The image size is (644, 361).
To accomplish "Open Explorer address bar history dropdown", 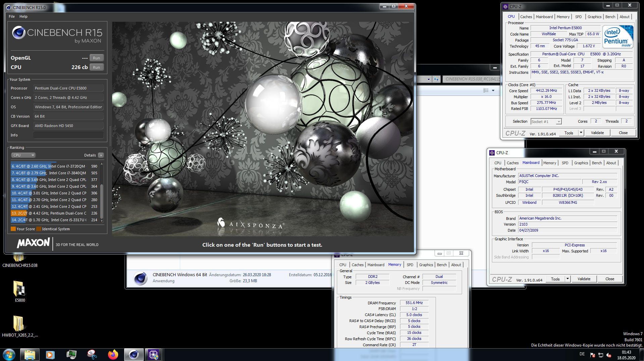I will 429,79.
